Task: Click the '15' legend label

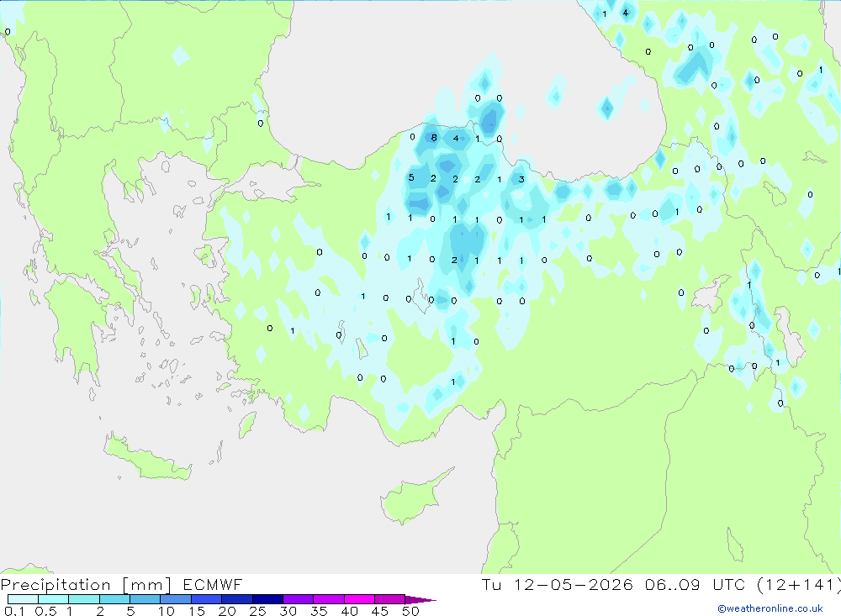Action: tap(197, 611)
